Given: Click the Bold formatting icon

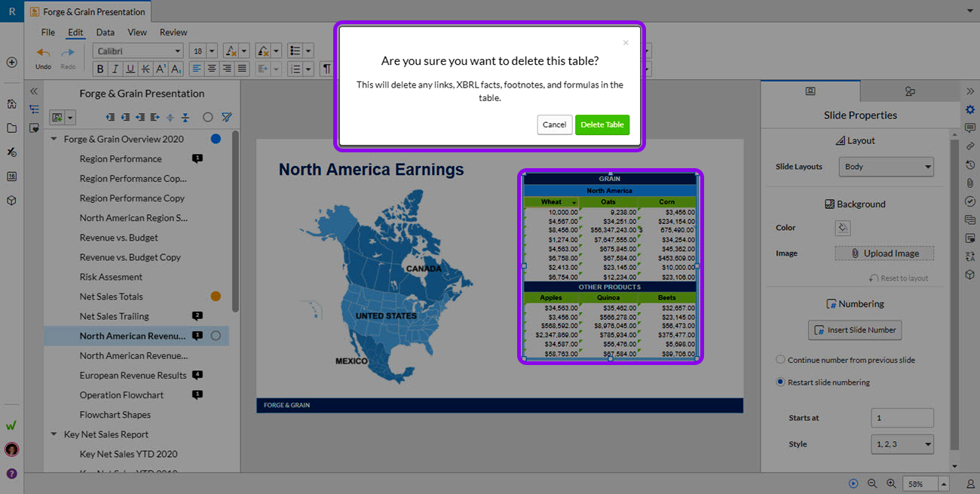Looking at the screenshot, I should (100, 69).
